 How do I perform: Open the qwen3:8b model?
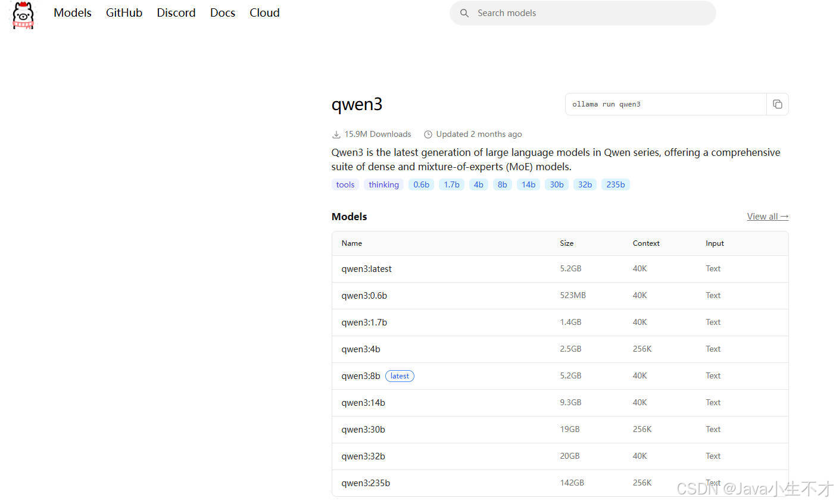(361, 376)
